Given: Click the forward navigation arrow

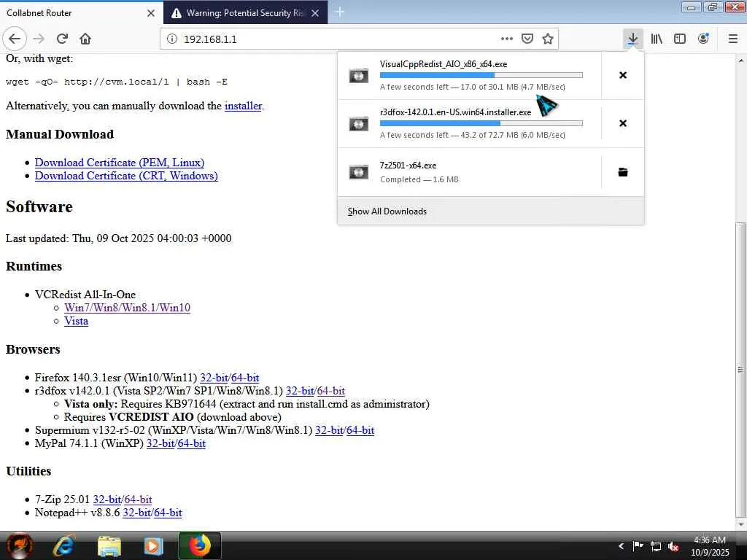Looking at the screenshot, I should [39, 39].
